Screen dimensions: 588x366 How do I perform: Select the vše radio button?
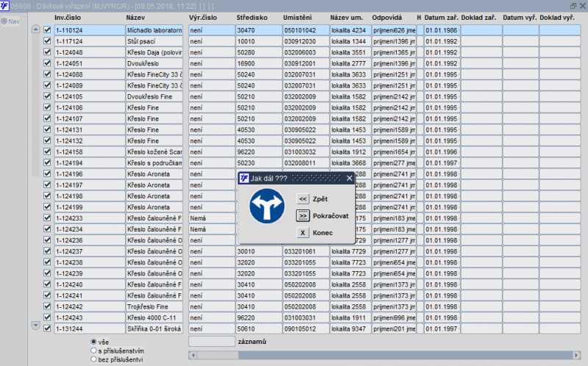click(x=93, y=342)
